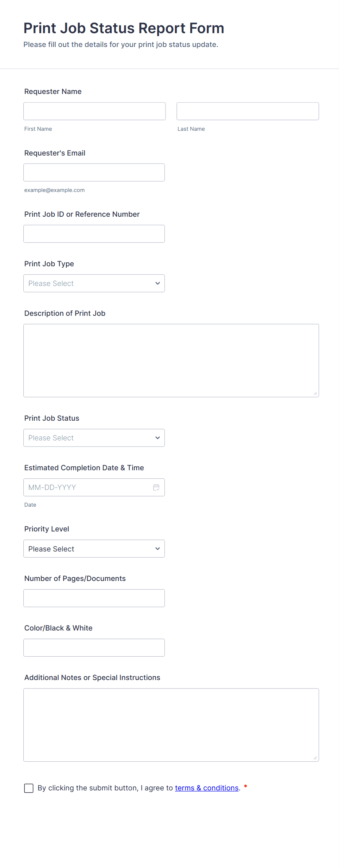The image size is (339, 868).
Task: Select the Color/Black & White input
Action: 94,648
